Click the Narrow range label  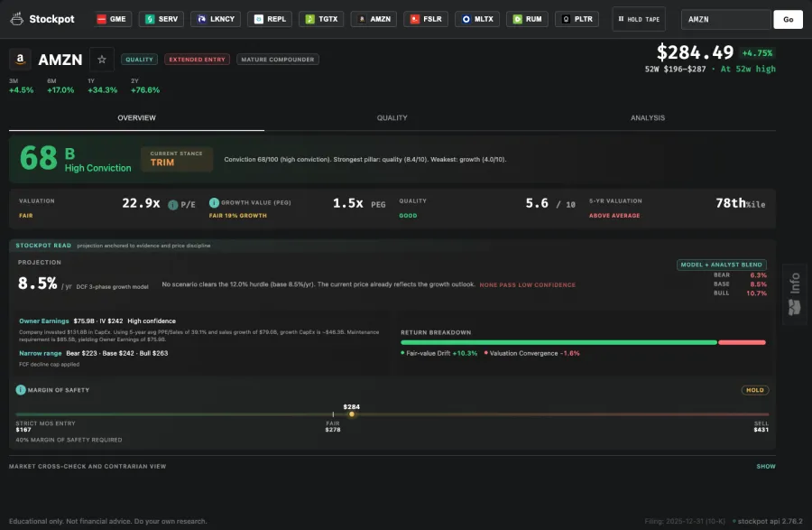click(41, 353)
